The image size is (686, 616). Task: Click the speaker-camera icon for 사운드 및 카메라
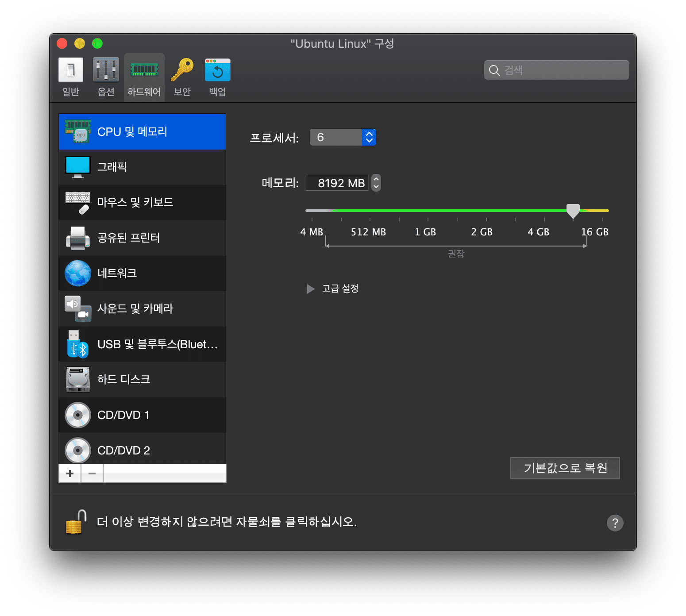tap(78, 308)
